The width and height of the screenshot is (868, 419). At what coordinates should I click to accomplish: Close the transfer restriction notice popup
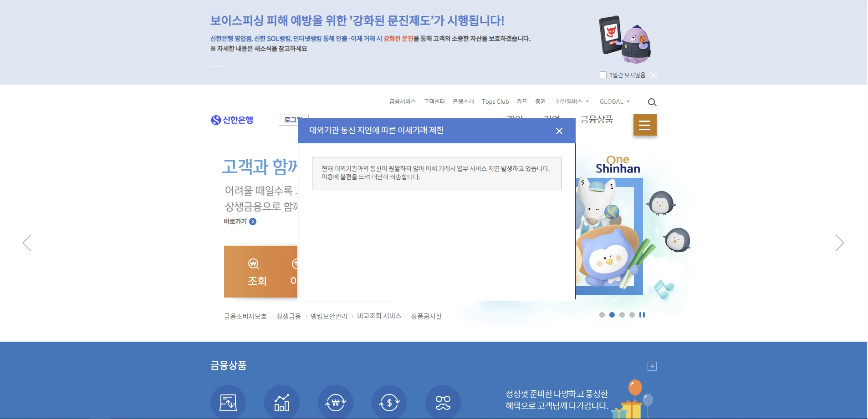(559, 131)
